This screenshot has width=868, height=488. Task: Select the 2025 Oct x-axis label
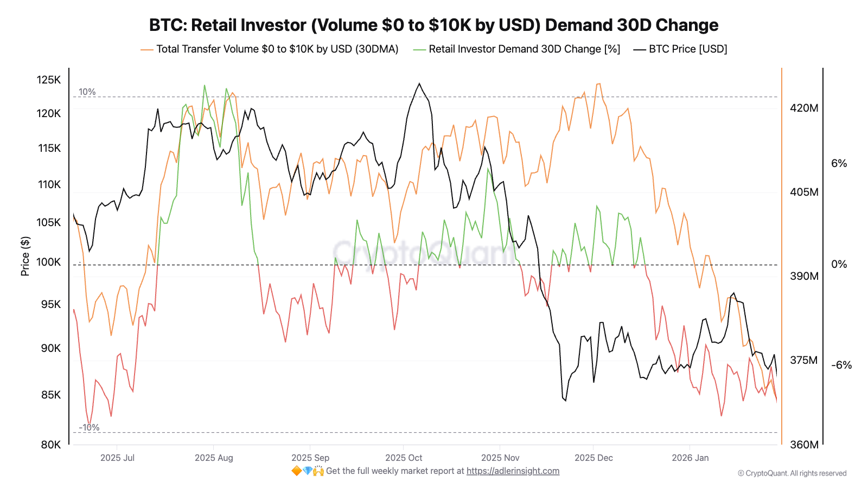tap(404, 458)
